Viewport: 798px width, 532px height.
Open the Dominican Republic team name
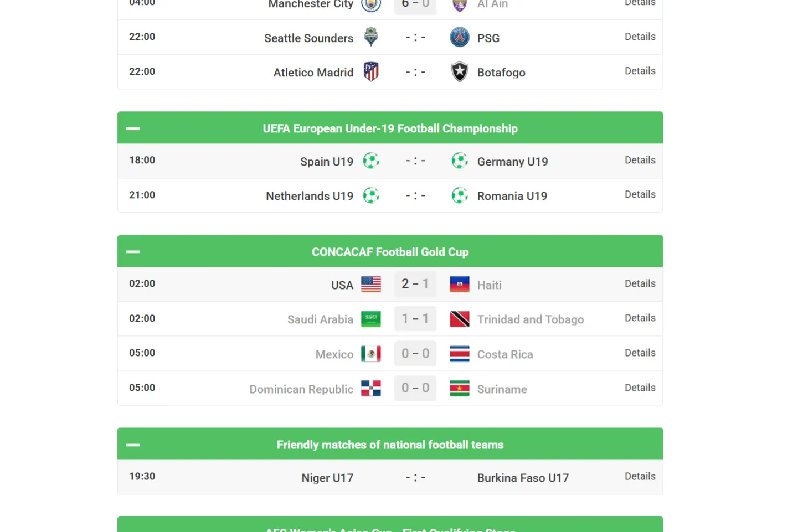tap(301, 389)
